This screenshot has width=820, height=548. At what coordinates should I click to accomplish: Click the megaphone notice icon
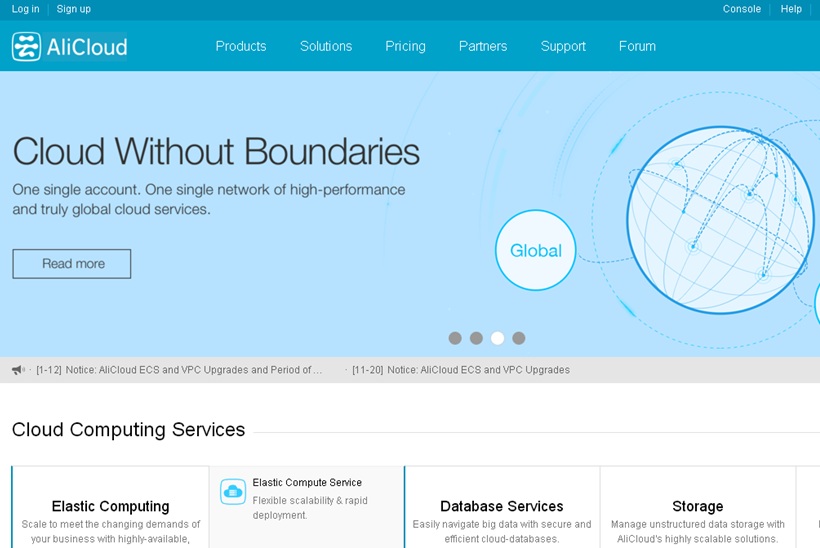pyautogui.click(x=18, y=370)
